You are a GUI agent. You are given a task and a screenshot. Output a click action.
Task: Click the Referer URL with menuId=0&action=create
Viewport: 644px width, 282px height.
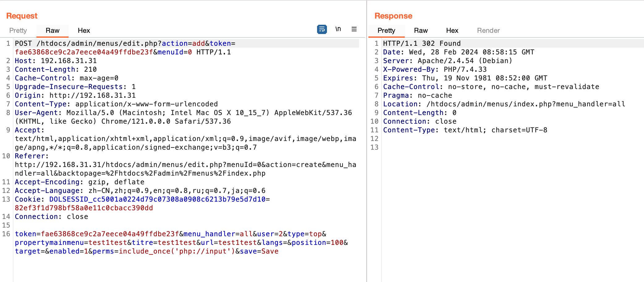185,169
